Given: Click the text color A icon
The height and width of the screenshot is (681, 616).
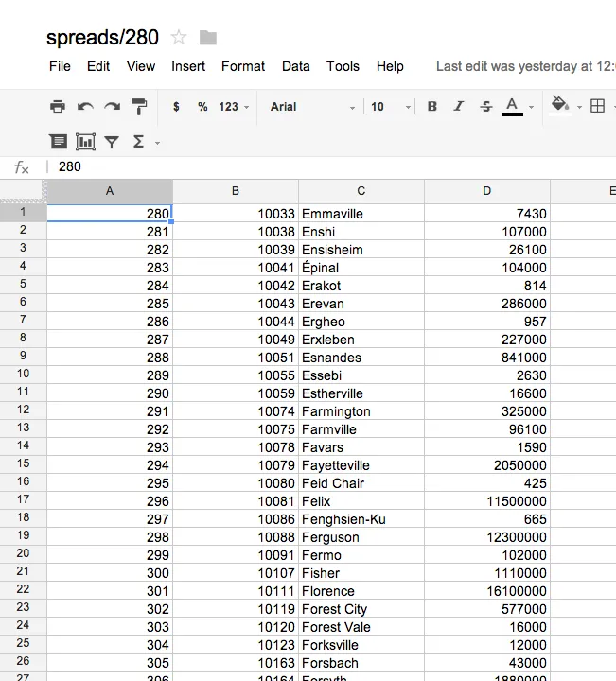Looking at the screenshot, I should pos(512,106).
